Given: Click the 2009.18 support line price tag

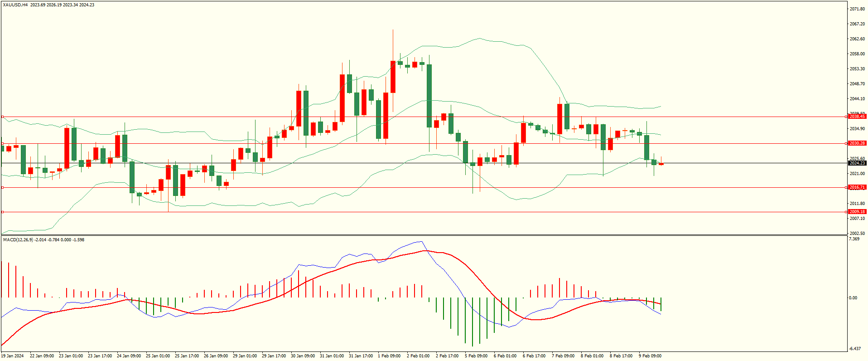Looking at the screenshot, I should pyautogui.click(x=857, y=212).
